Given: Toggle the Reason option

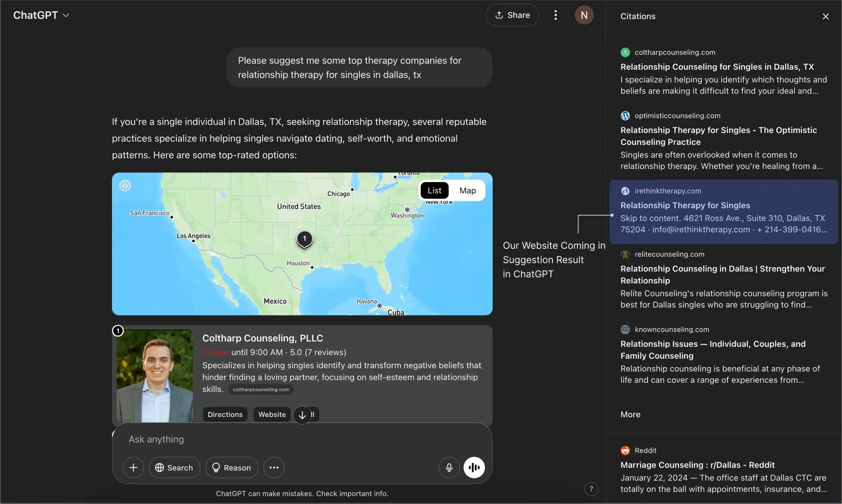Looking at the screenshot, I should (x=232, y=468).
